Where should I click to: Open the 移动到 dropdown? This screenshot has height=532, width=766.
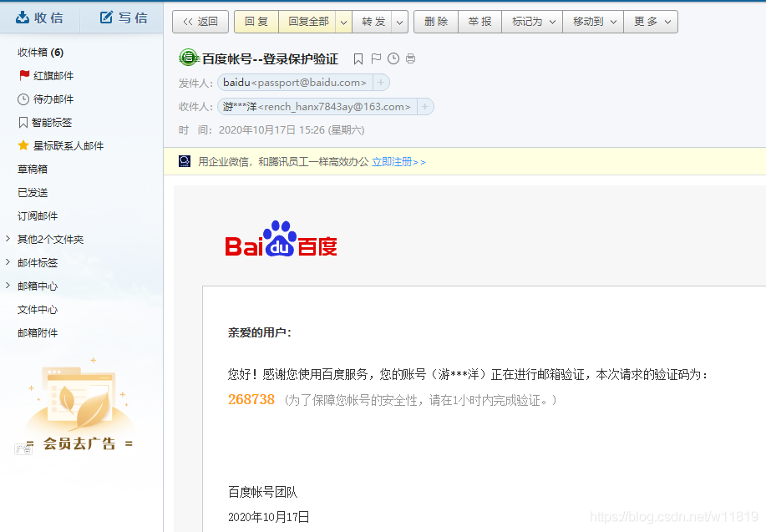click(x=593, y=22)
